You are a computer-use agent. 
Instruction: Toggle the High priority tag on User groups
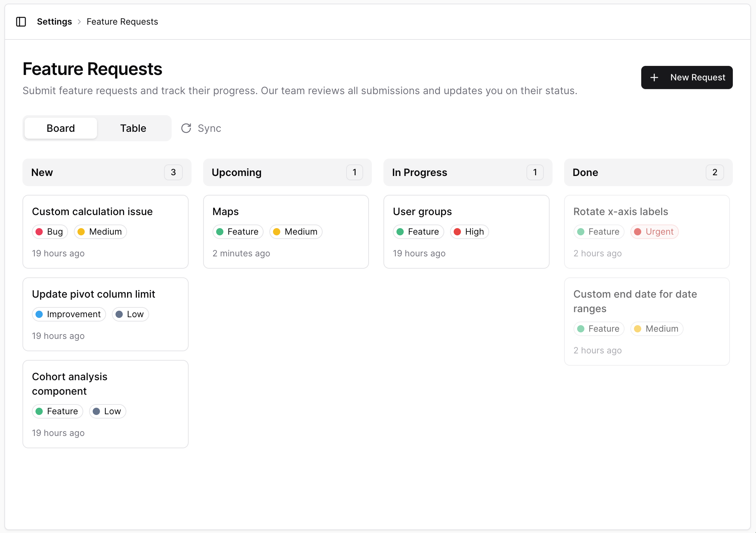(x=469, y=232)
